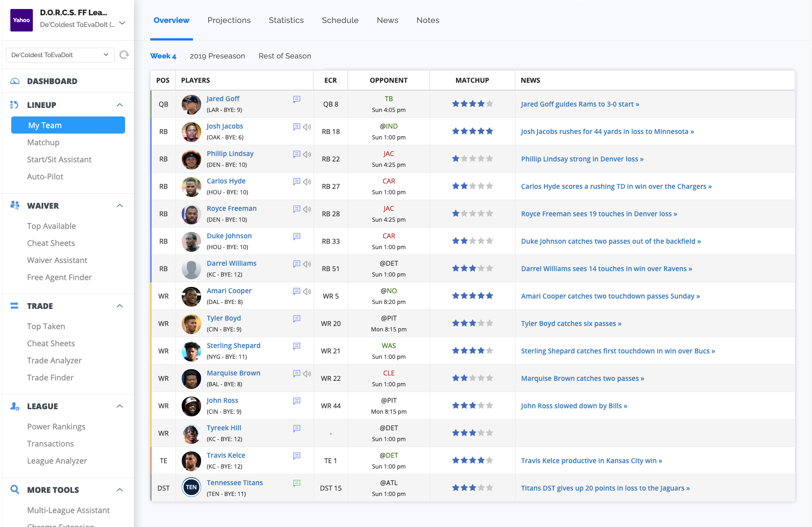Screen dimensions: 812x527
Task: Select the 2019 Preseason view
Action: click(x=217, y=56)
